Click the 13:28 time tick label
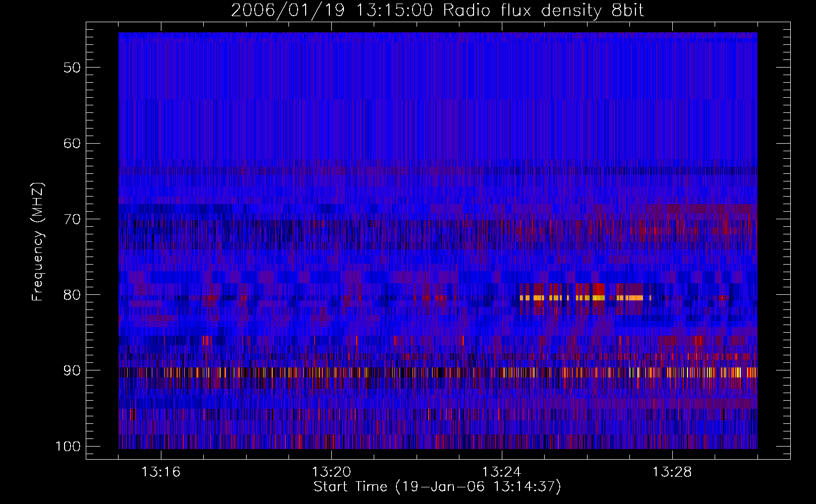 (x=672, y=472)
